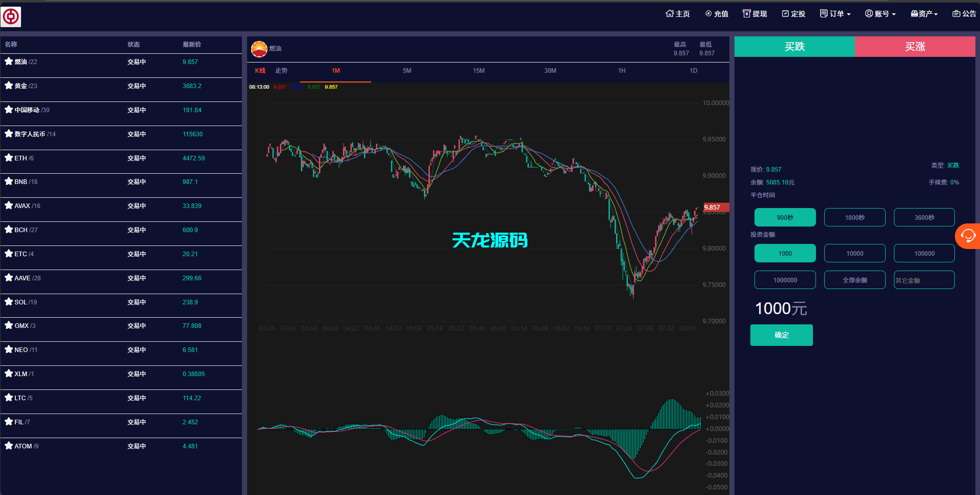980x495 pixels.
Task: Switch to the 5M chart timeframe tab
Action: pyautogui.click(x=407, y=71)
